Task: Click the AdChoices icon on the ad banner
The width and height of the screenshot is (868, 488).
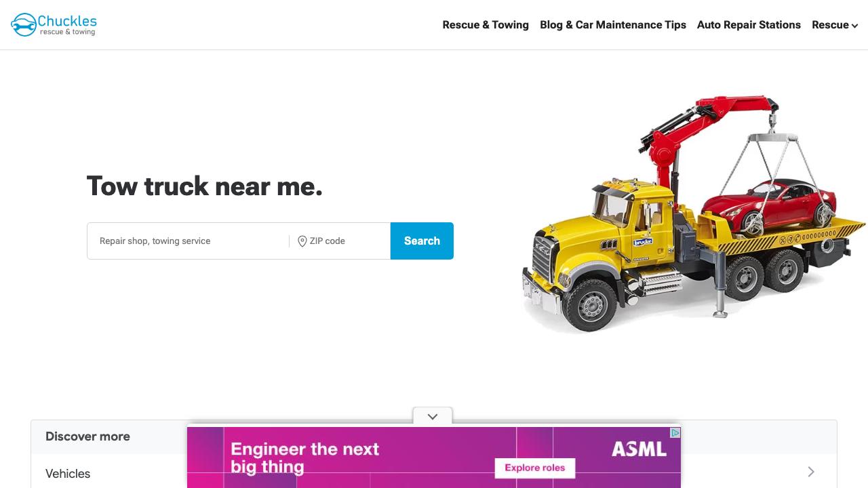Action: (675, 433)
